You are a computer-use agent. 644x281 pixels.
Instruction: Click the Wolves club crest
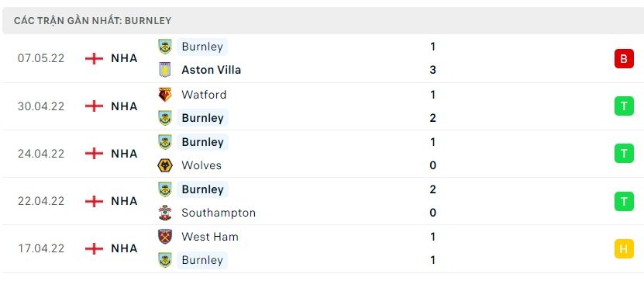[x=165, y=165]
